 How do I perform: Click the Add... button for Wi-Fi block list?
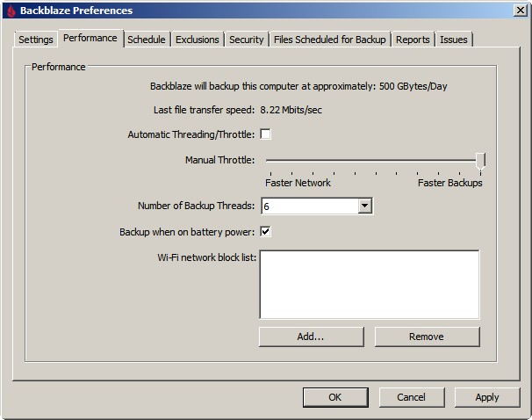311,337
